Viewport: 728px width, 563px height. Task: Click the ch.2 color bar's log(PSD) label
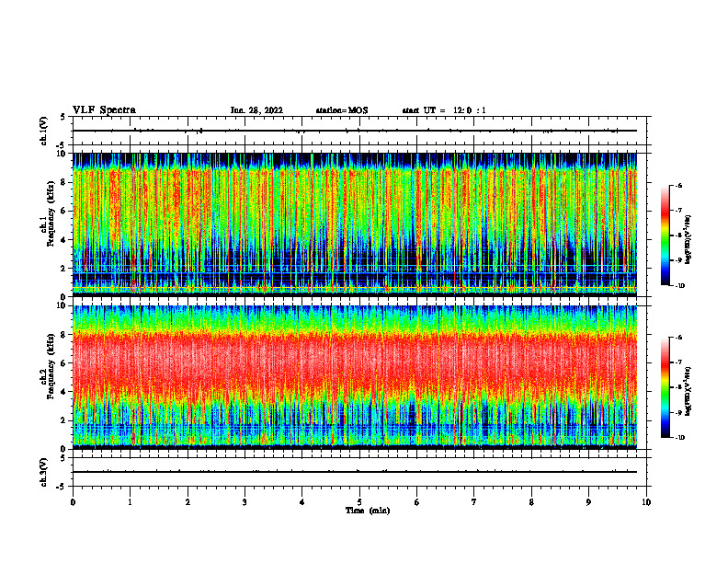(x=688, y=391)
